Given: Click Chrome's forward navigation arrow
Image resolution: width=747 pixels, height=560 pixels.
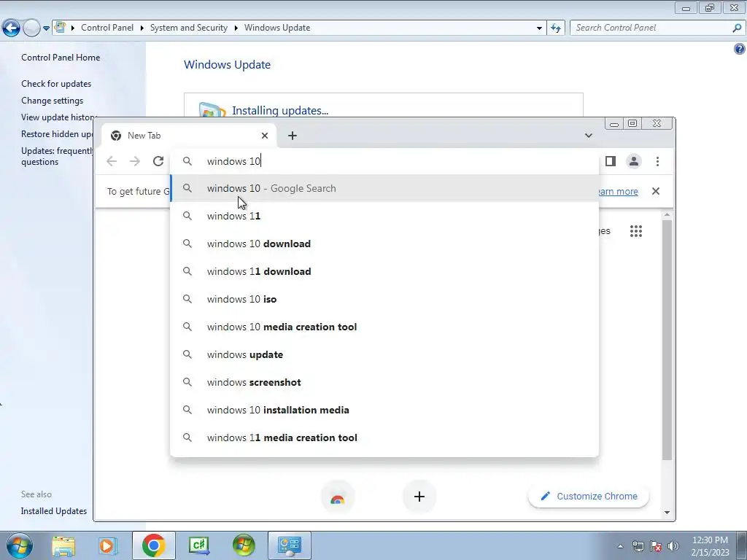Looking at the screenshot, I should [x=135, y=161].
